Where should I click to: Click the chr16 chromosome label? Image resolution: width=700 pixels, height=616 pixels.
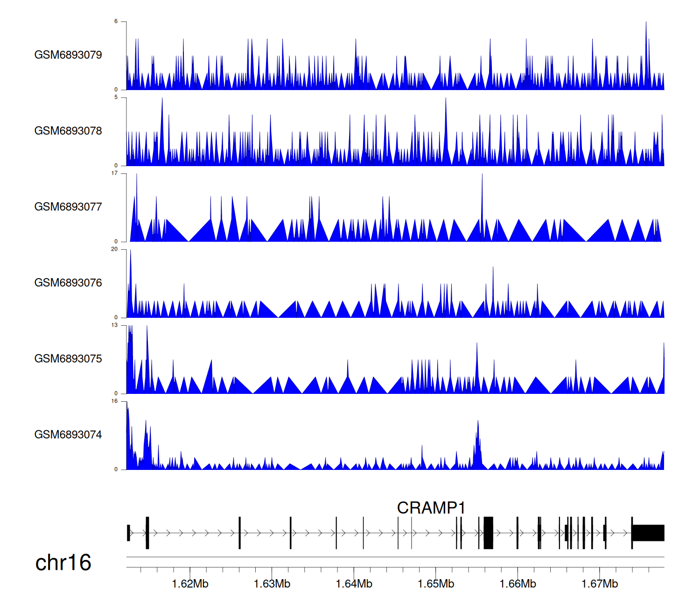click(63, 563)
